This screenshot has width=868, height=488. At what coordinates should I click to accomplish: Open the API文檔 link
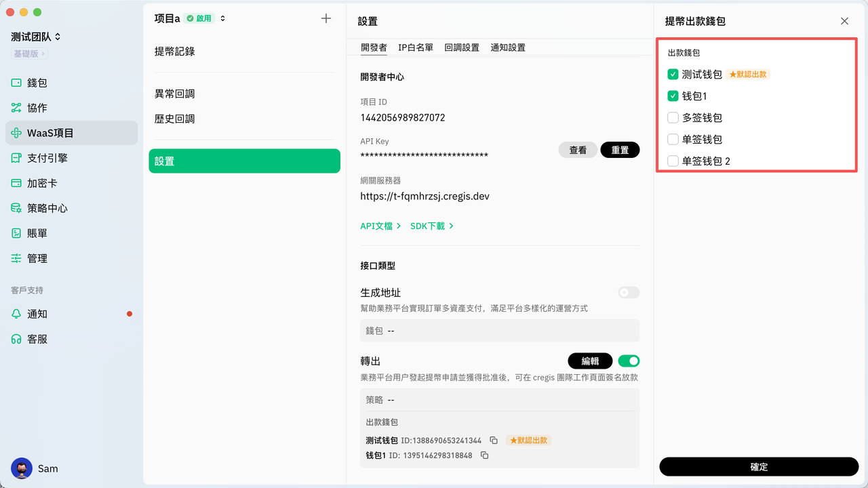[x=380, y=226]
